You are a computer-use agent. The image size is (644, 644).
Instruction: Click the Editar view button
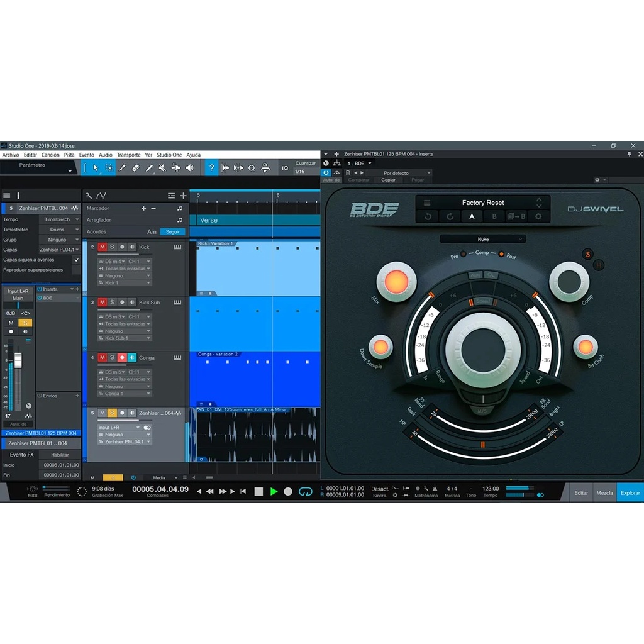[x=580, y=493]
